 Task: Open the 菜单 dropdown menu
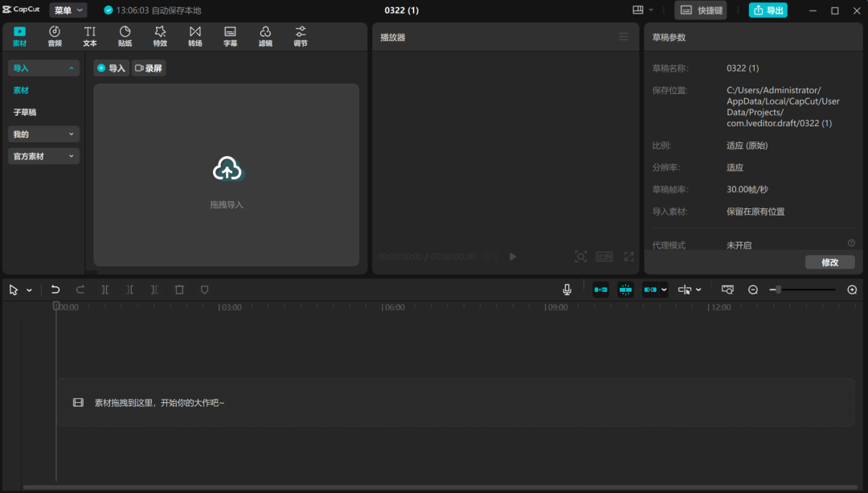point(68,10)
